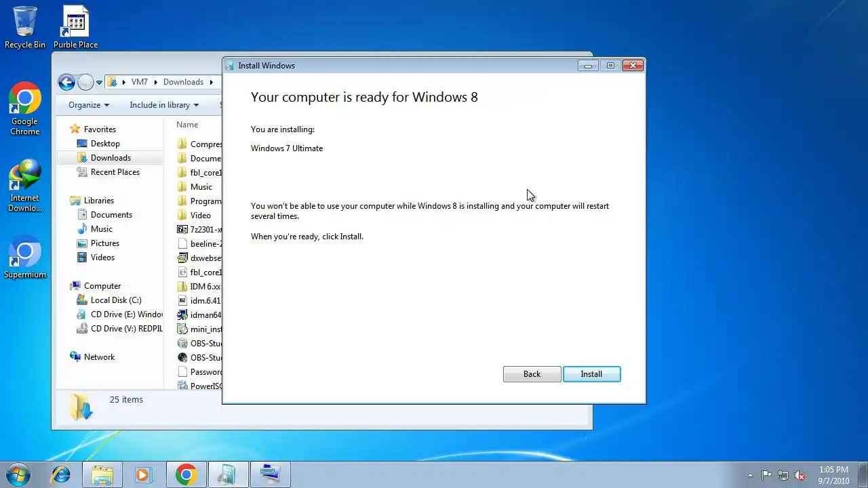The width and height of the screenshot is (868, 488).
Task: Open Documents library in navigation pane
Action: point(111,215)
